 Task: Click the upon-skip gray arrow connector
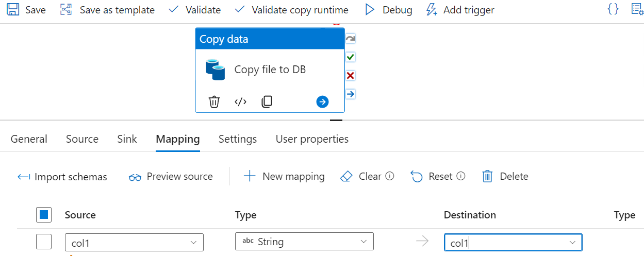click(x=351, y=39)
